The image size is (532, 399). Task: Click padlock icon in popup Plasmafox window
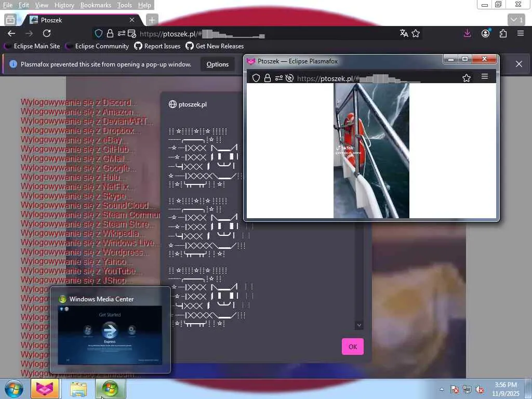pyautogui.click(x=268, y=78)
